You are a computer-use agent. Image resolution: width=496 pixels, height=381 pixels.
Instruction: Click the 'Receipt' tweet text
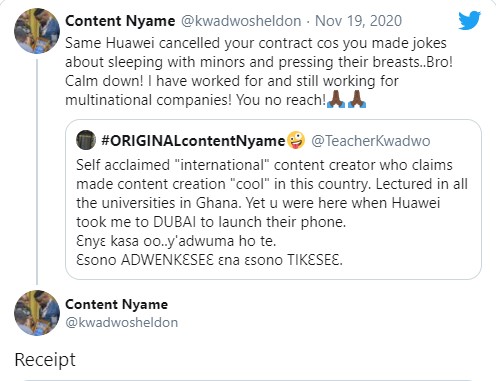45,360
